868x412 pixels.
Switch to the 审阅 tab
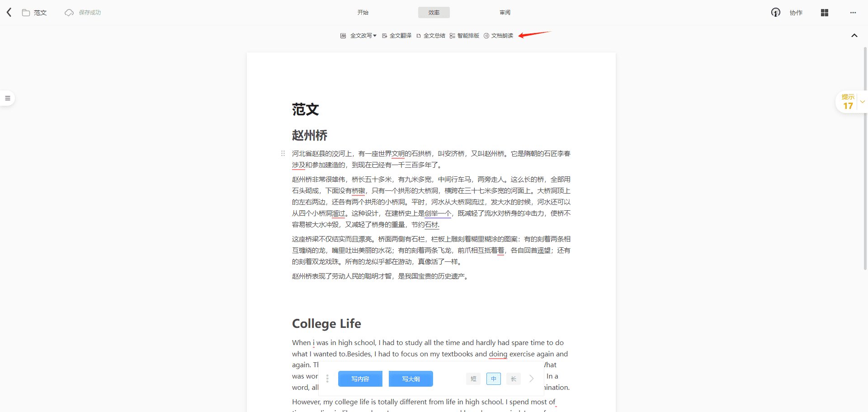(x=505, y=13)
